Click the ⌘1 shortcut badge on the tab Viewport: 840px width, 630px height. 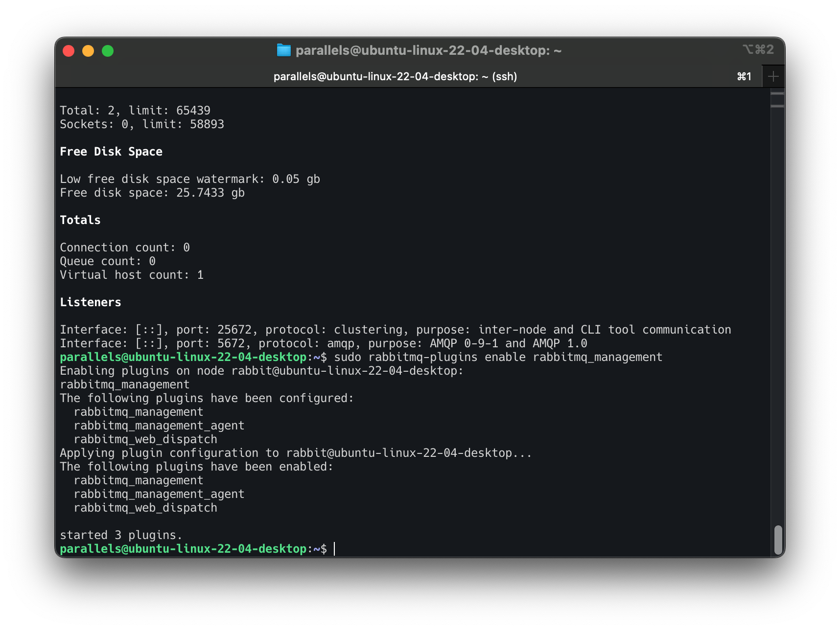744,76
